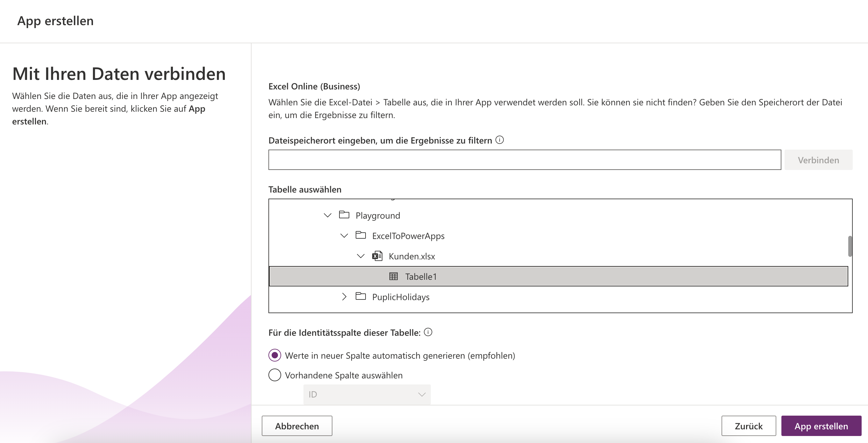Click the info icon beside Dateispeicherort label
Screen dimensions: 868x443
[x=500, y=140]
